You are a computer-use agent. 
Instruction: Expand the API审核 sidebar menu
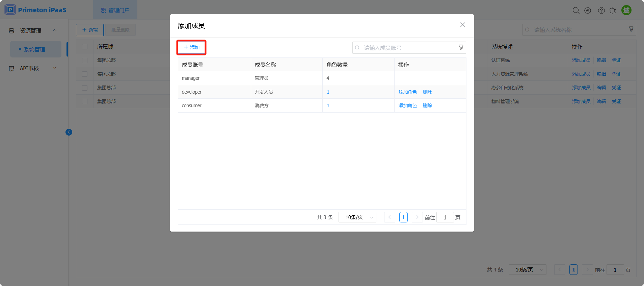pyautogui.click(x=33, y=68)
